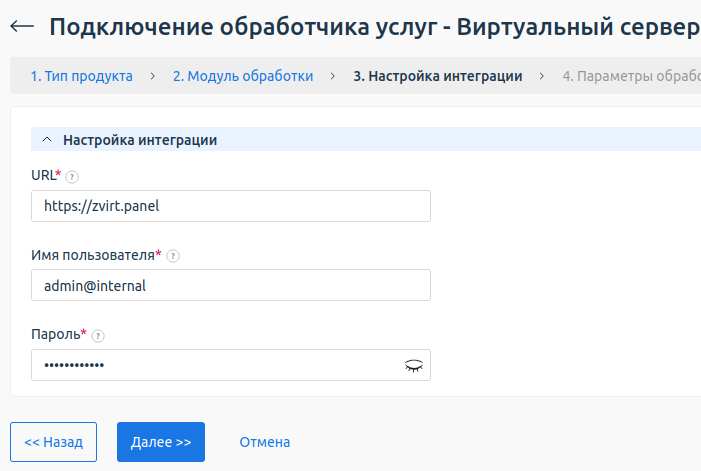This screenshot has width=701, height=471.
Task: Collapse the Настройка интеграции section chevron
Action: click(x=46, y=140)
